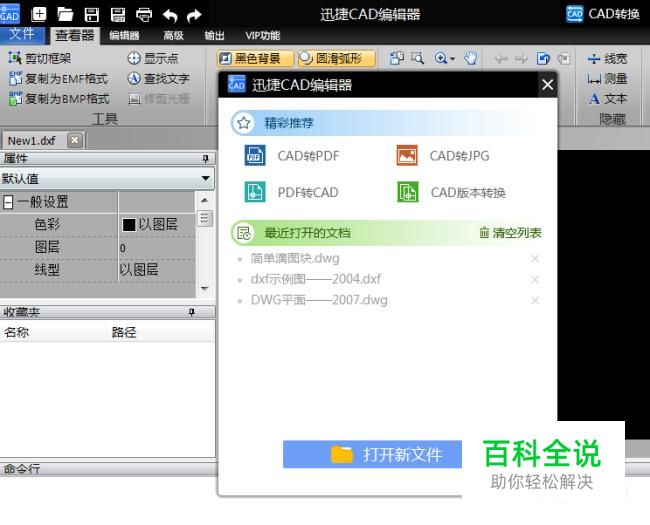This screenshot has height=525, width=650.
Task: Close the 迅捷CAD编辑器 dialog
Action: 547,85
